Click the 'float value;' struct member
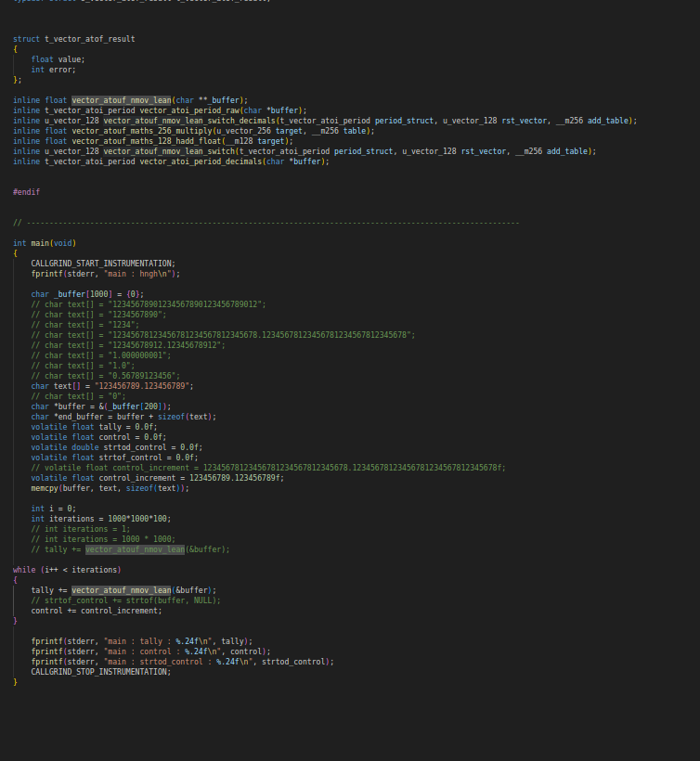This screenshot has height=761, width=700. point(58,59)
